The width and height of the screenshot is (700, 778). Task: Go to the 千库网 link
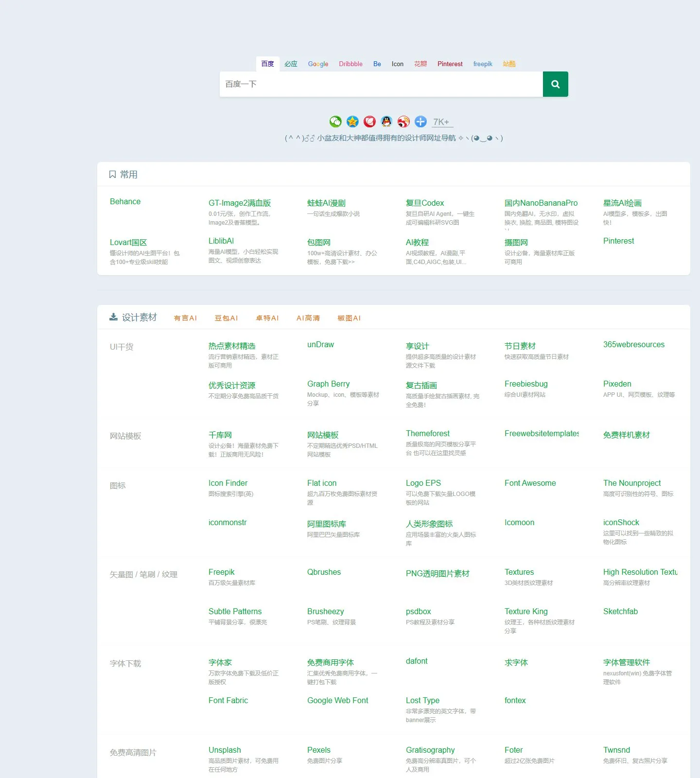220,435
